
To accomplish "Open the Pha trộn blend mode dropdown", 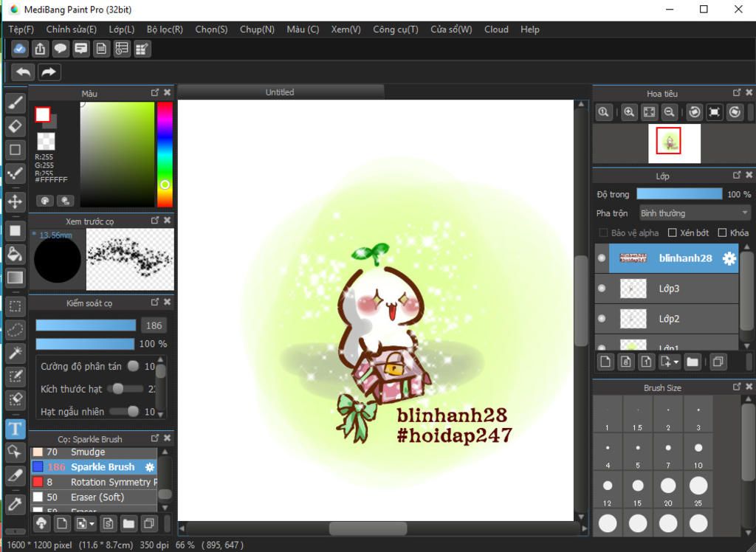I will [694, 213].
